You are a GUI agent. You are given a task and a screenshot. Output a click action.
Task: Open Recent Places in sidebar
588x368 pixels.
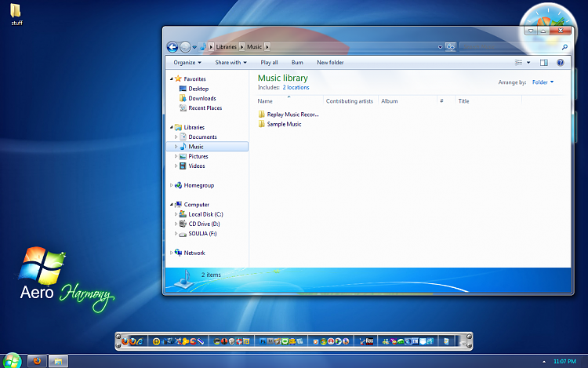(x=201, y=108)
